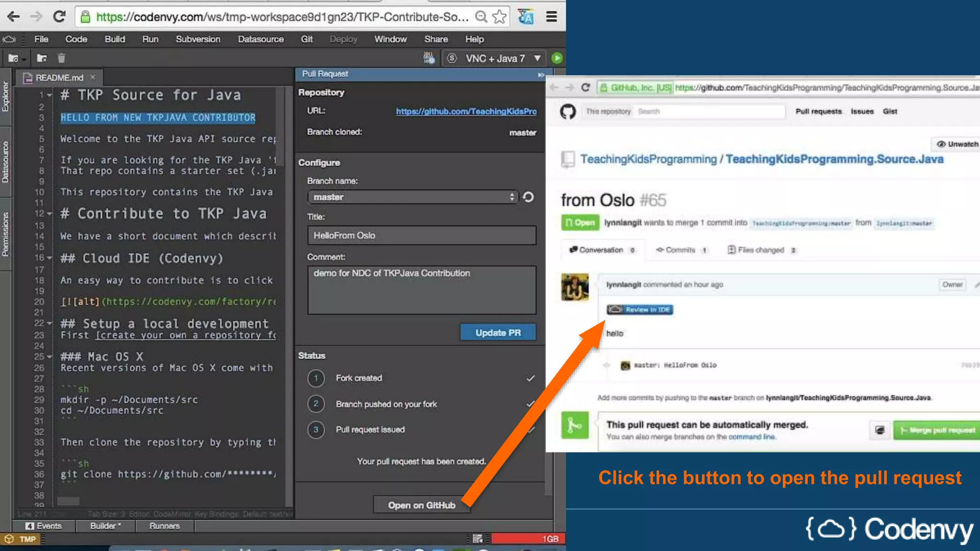Click the import project folder icon

point(42,58)
